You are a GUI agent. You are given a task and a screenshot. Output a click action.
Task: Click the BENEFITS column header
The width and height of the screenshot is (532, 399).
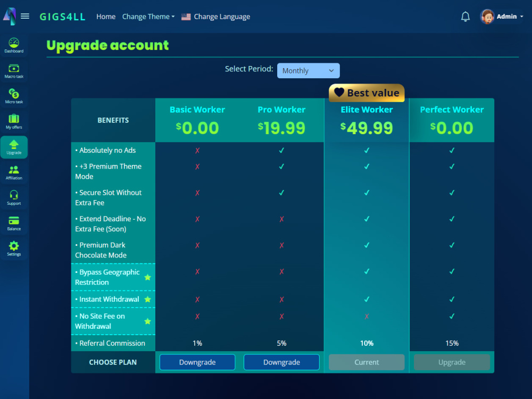[x=113, y=120]
